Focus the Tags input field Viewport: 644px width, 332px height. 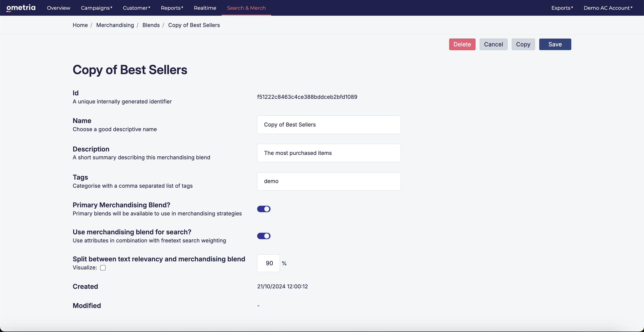point(329,181)
